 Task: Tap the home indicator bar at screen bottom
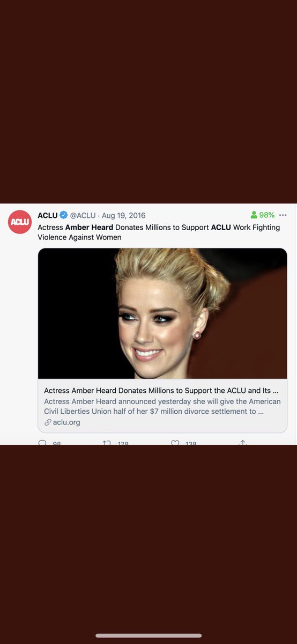tap(148, 636)
